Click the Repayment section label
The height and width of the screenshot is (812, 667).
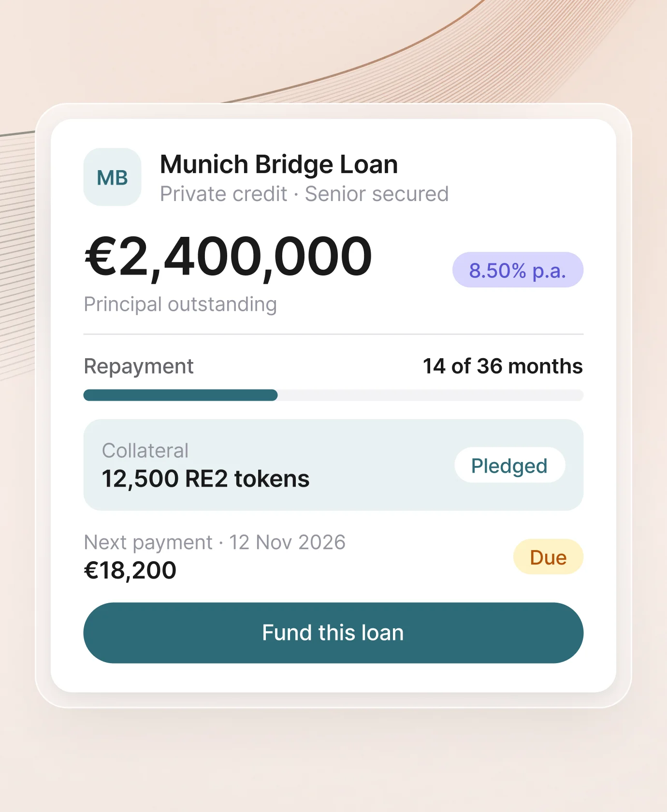(x=139, y=366)
